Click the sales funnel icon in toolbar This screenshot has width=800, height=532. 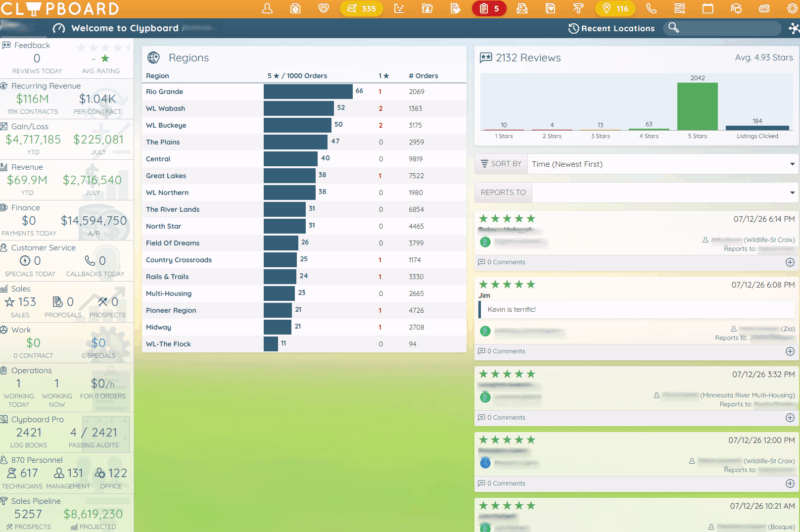coord(578,8)
